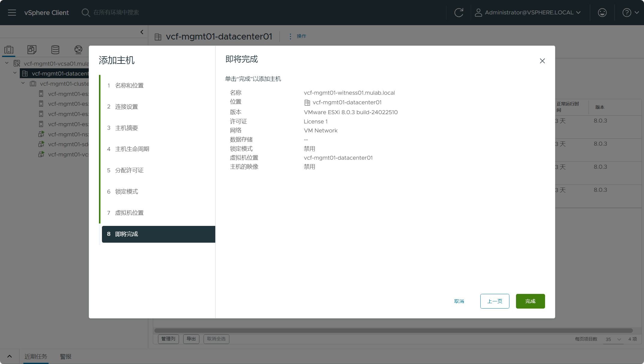Close the 添加主机 dialog
This screenshot has height=364, width=644.
(542, 61)
